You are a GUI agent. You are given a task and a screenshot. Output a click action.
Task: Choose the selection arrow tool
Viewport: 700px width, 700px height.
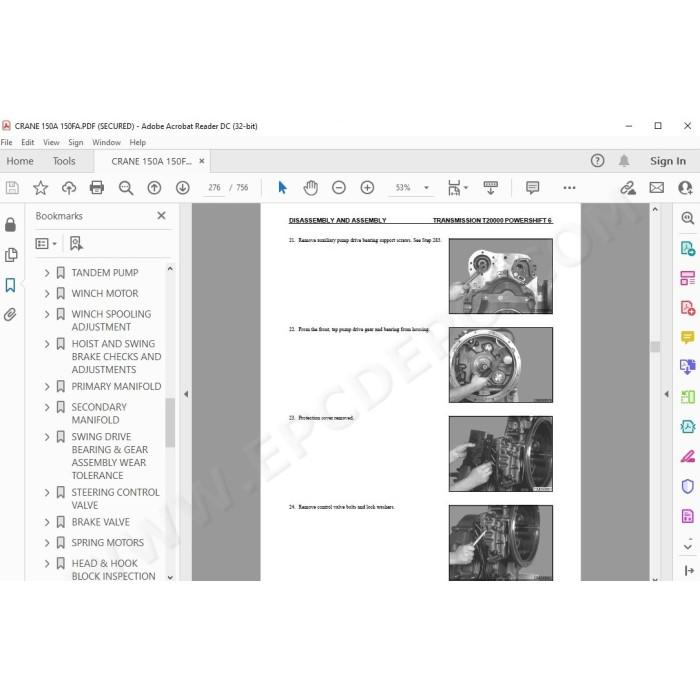point(282,188)
